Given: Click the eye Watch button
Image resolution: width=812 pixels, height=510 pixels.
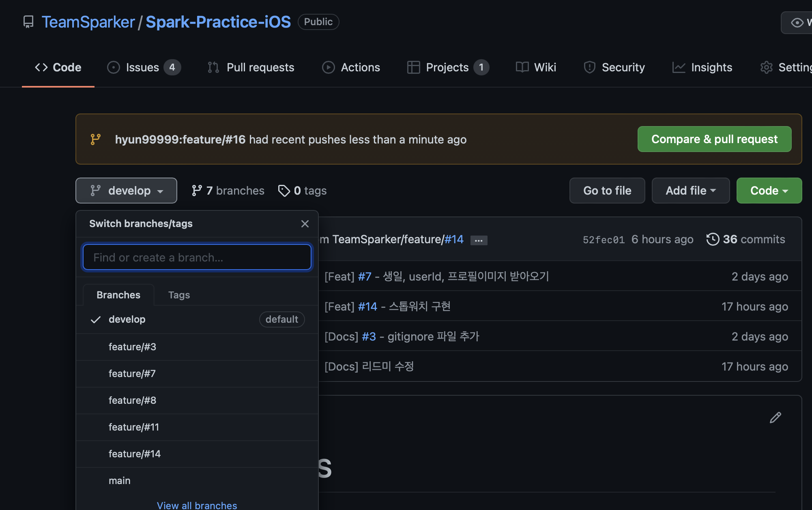Looking at the screenshot, I should 797,23.
